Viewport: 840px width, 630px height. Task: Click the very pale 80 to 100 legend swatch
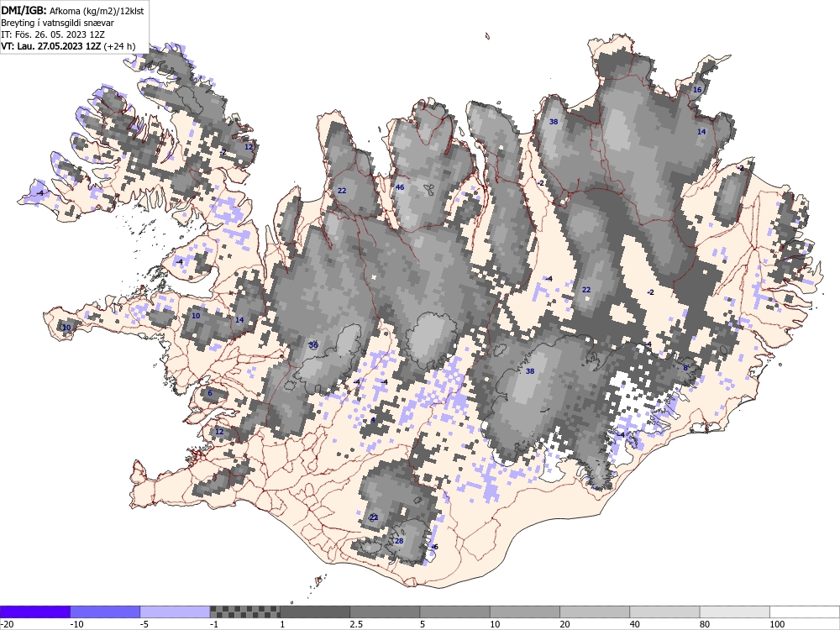tap(735, 612)
